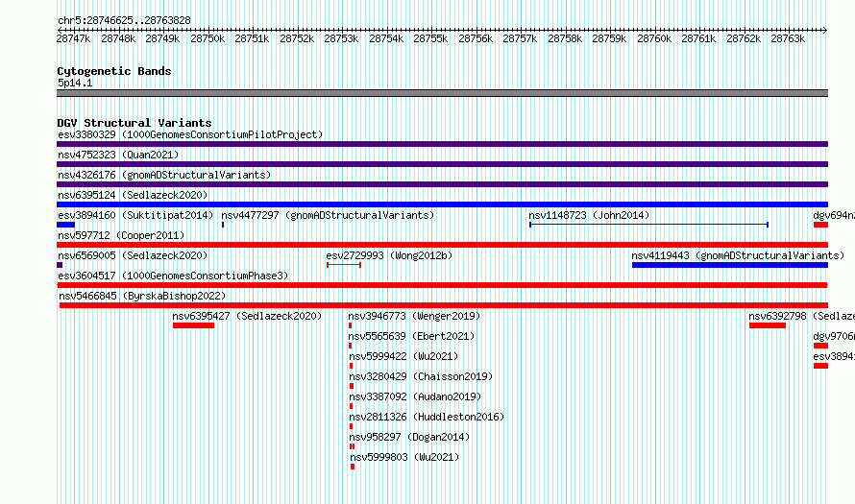Open the nsv6395124 (Sedlazeck2020) label
The height and width of the screenshot is (504, 855).
click(133, 195)
